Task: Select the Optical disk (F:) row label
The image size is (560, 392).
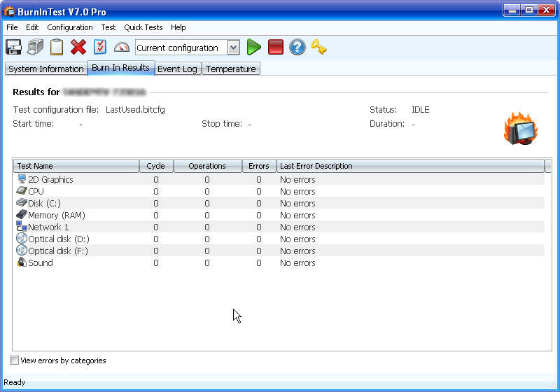Action: pyautogui.click(x=58, y=251)
